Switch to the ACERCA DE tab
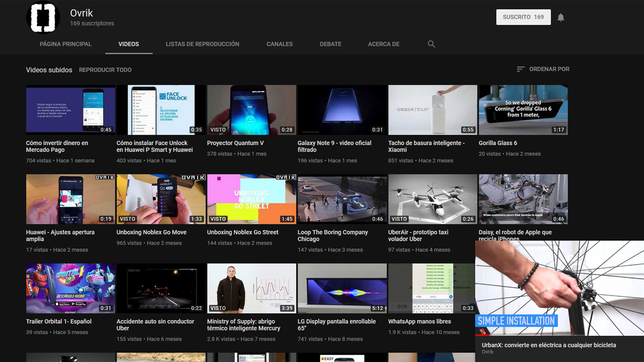 click(383, 44)
